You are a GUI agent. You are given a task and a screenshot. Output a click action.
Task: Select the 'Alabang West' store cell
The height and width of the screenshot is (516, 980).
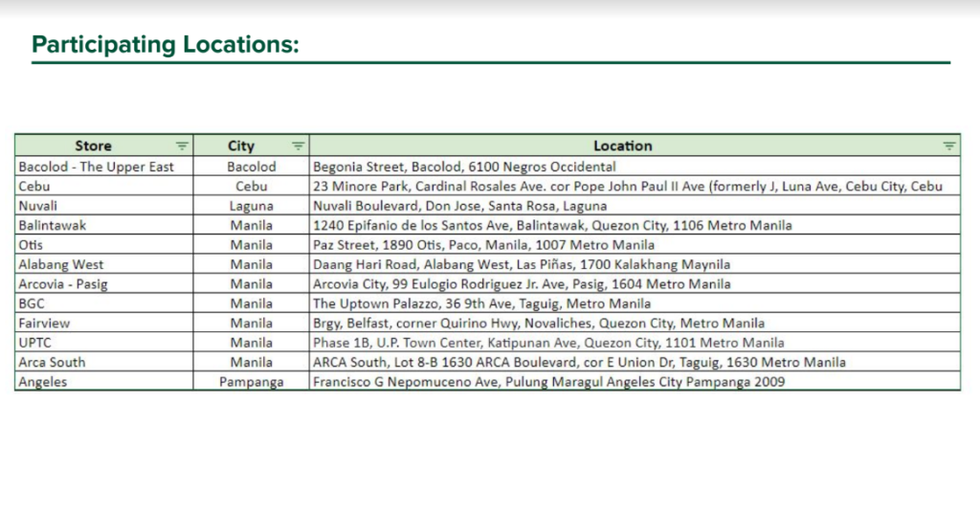[x=104, y=264]
